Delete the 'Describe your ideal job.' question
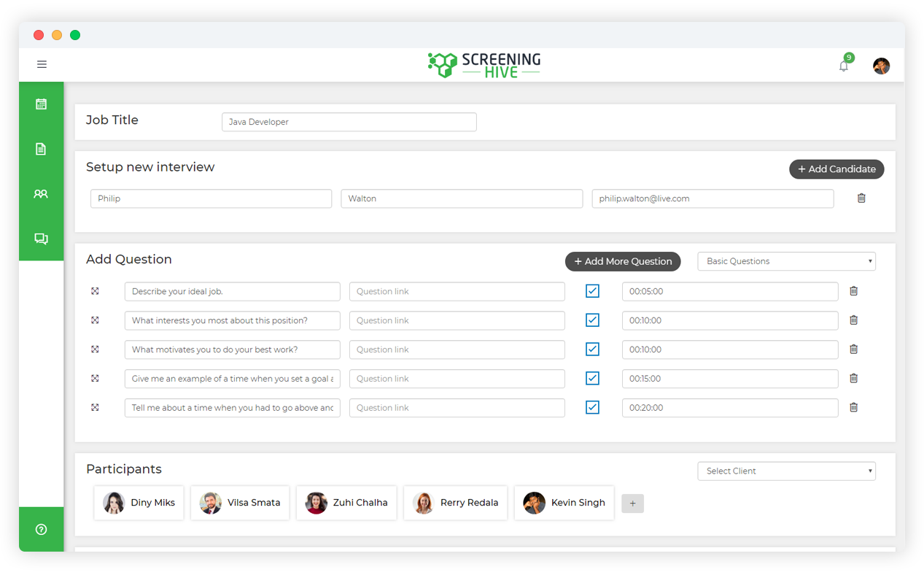924x575 pixels. [853, 290]
